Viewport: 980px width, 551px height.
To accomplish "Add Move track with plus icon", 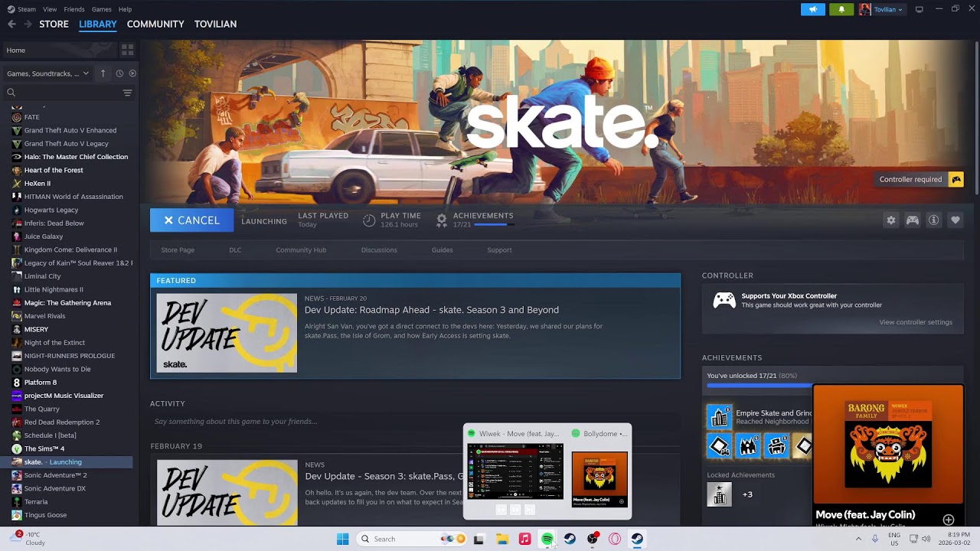I will coord(948,520).
